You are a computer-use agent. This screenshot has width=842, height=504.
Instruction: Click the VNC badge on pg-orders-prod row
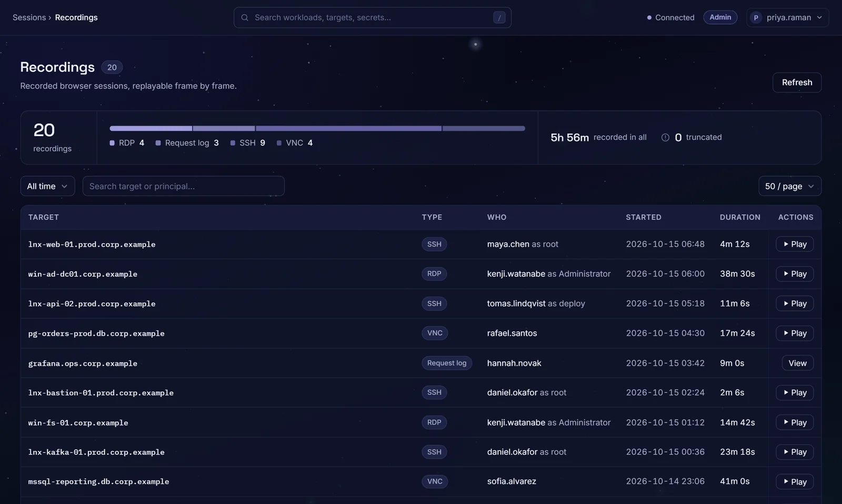[x=435, y=333]
